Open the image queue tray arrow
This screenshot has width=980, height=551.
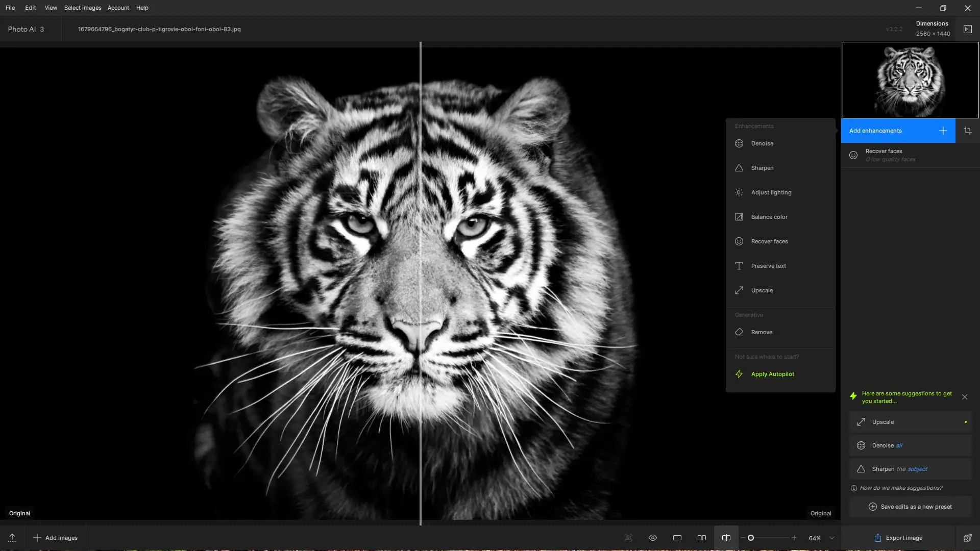(12, 538)
